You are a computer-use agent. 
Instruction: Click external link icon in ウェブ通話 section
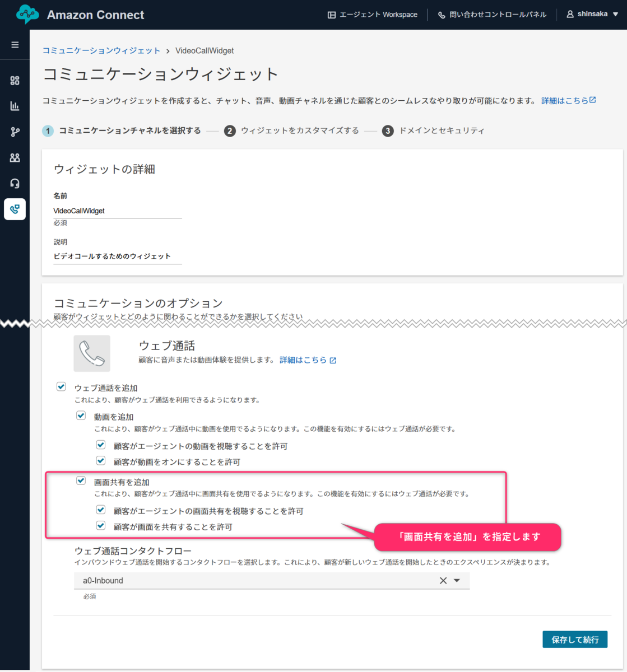(333, 361)
